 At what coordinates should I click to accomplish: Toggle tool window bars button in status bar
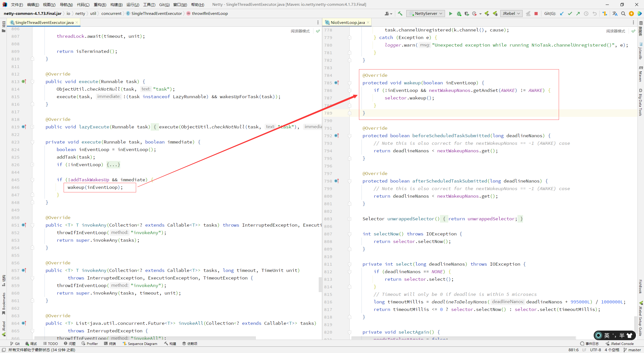click(x=4, y=350)
